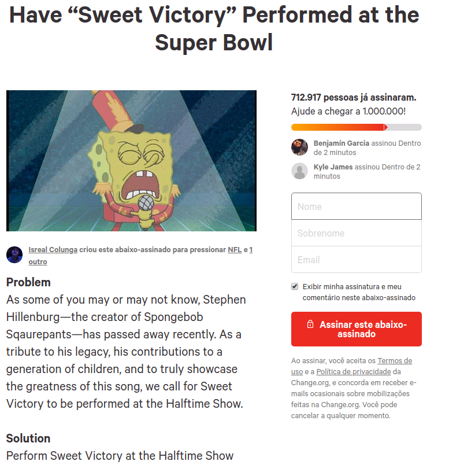
Task: Click the lock icon on sign button
Action: point(310,324)
